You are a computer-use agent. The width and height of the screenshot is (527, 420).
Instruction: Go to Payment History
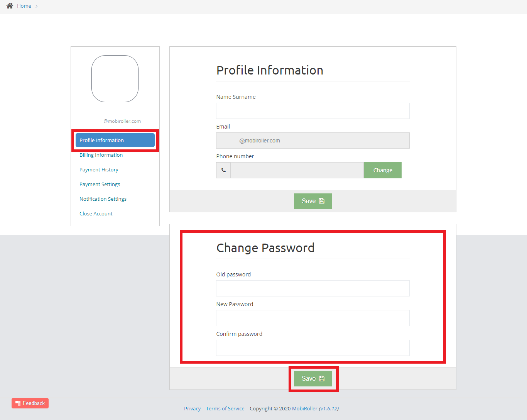(99, 169)
